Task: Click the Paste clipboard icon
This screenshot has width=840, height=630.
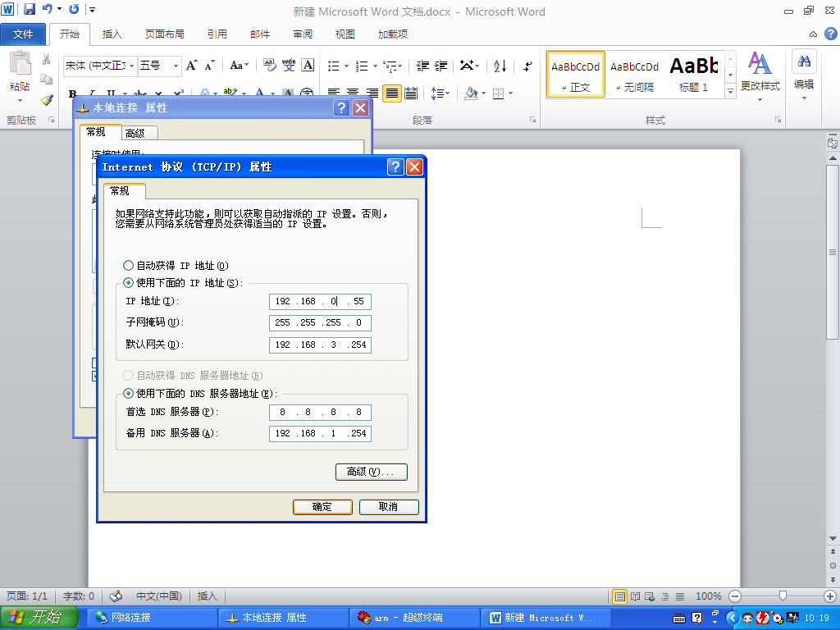Action: 20,64
